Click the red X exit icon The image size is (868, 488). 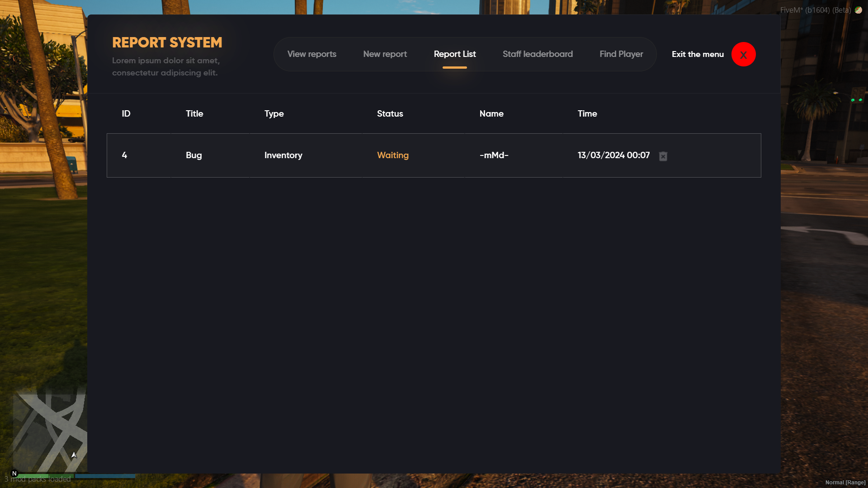tap(743, 54)
